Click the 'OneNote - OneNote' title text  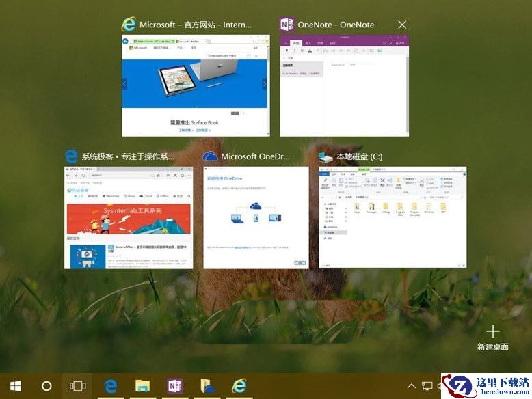336,25
